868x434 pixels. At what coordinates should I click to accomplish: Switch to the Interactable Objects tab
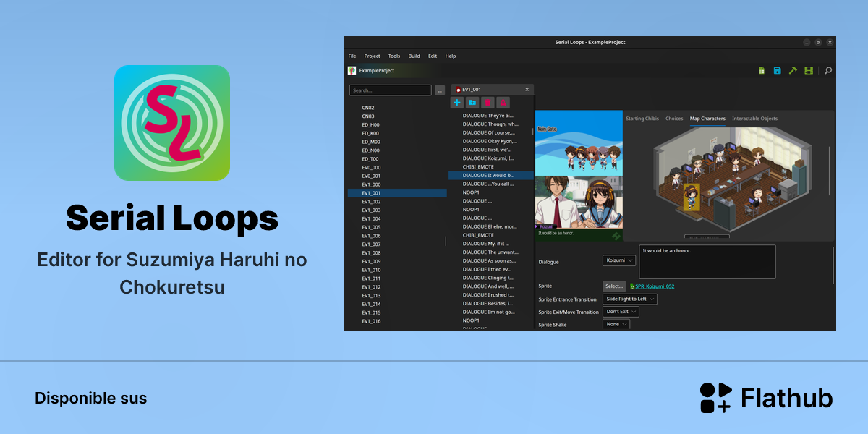click(754, 119)
